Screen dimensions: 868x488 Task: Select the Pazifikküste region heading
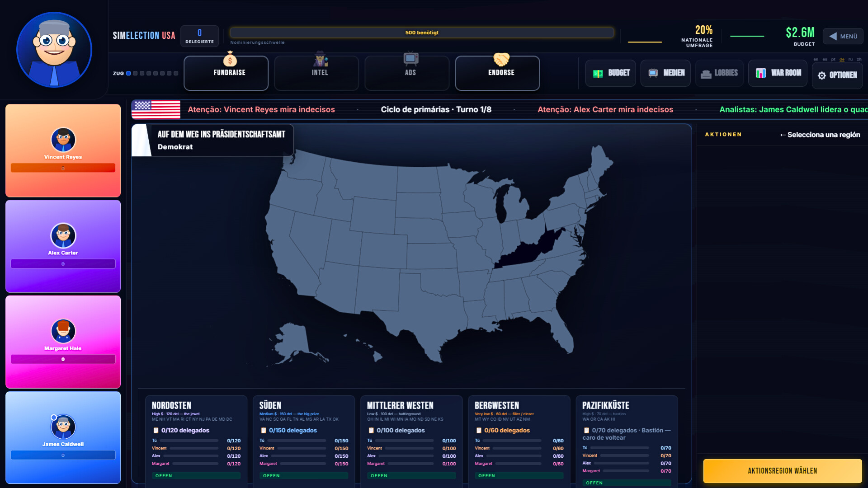click(x=606, y=405)
